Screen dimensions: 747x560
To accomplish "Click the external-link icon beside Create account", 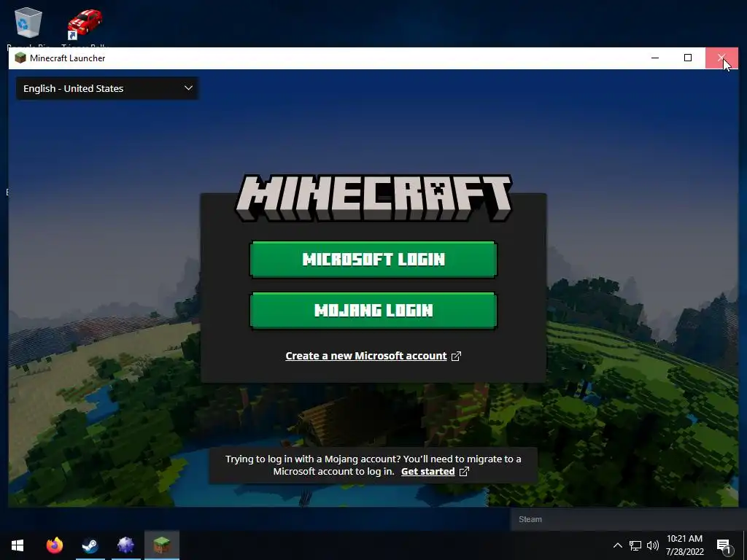I will [x=456, y=356].
